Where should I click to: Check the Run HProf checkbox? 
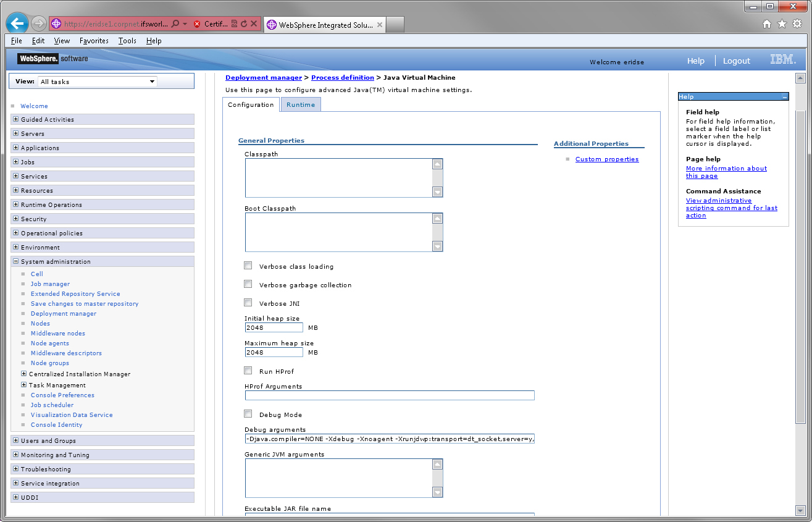[248, 371]
